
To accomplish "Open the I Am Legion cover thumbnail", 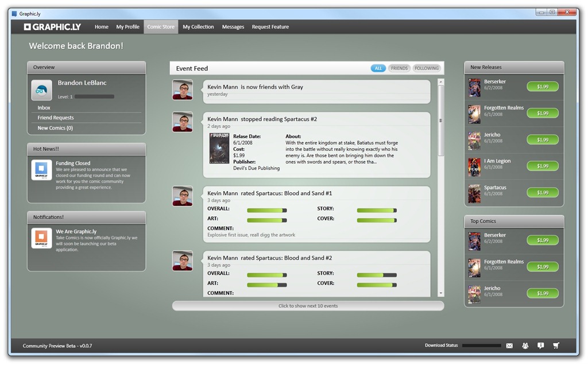I will [x=474, y=167].
